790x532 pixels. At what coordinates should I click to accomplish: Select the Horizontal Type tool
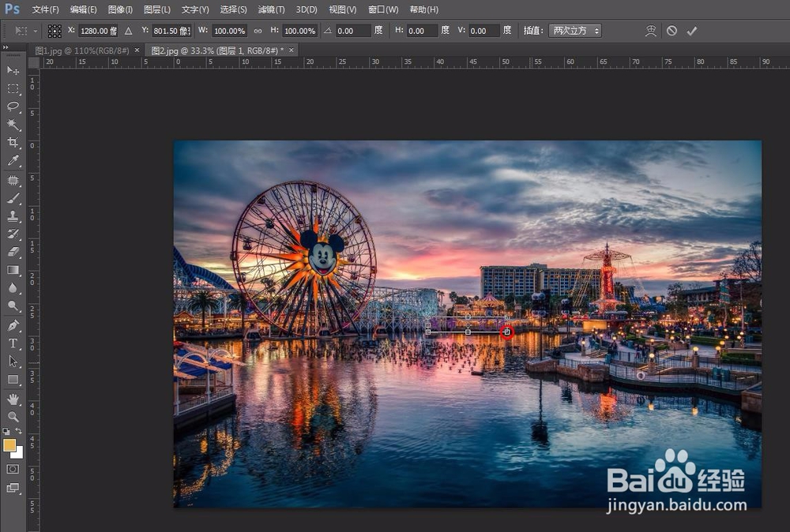13,343
